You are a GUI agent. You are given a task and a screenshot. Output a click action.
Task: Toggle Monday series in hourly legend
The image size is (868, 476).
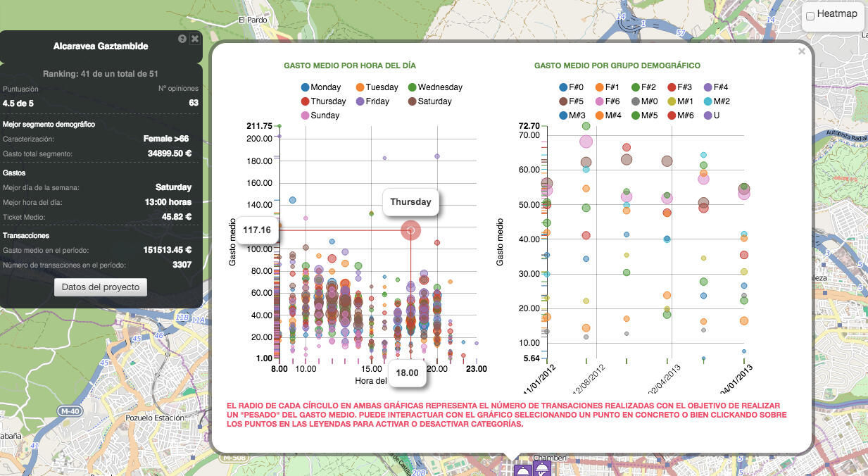pos(305,87)
